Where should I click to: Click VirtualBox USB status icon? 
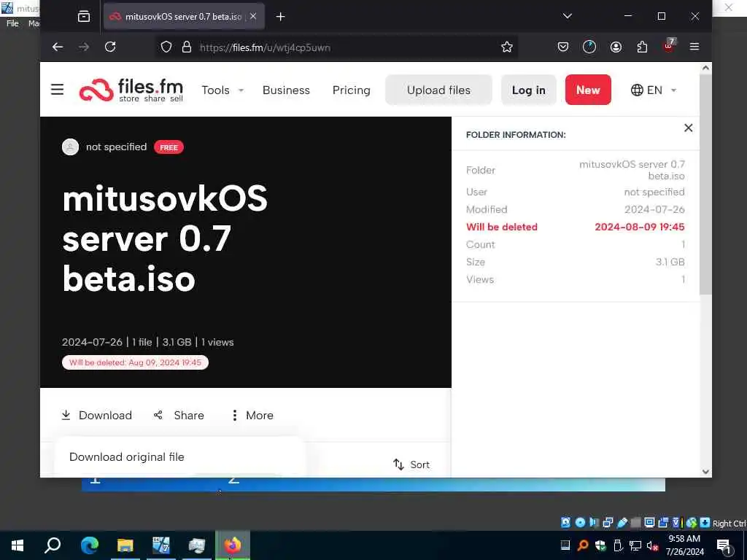[x=622, y=522]
